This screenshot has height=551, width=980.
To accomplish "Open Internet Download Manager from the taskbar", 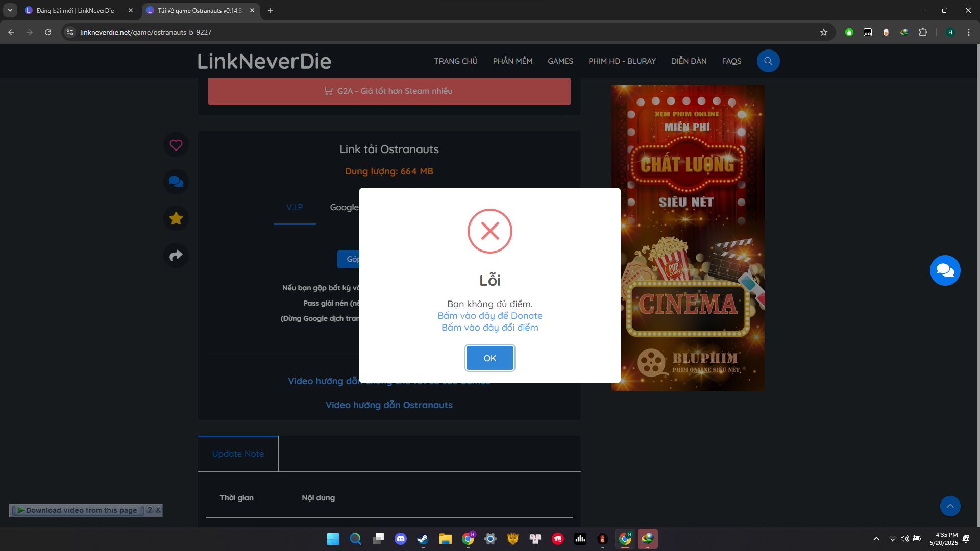I will [x=647, y=539].
